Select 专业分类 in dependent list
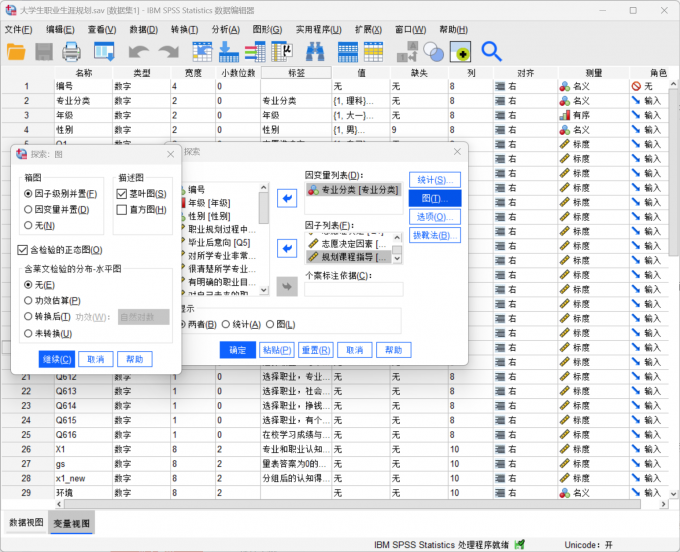The height and width of the screenshot is (552, 680). (x=353, y=189)
